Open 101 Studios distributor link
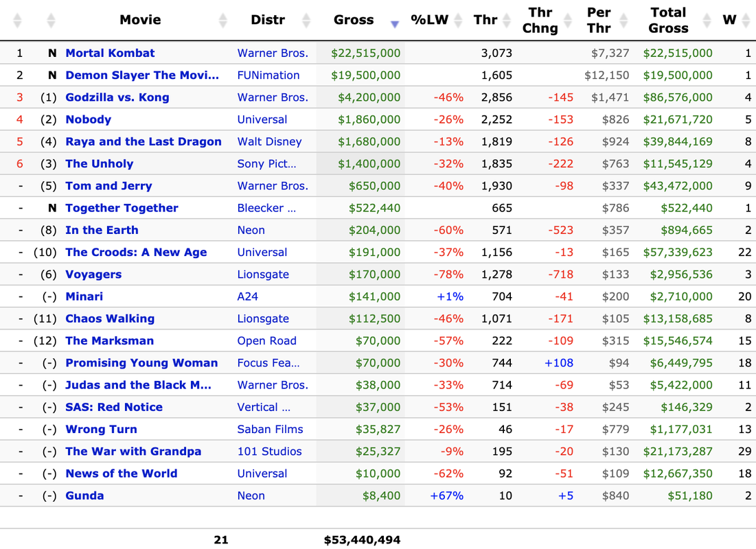The height and width of the screenshot is (549, 756). pos(270,452)
